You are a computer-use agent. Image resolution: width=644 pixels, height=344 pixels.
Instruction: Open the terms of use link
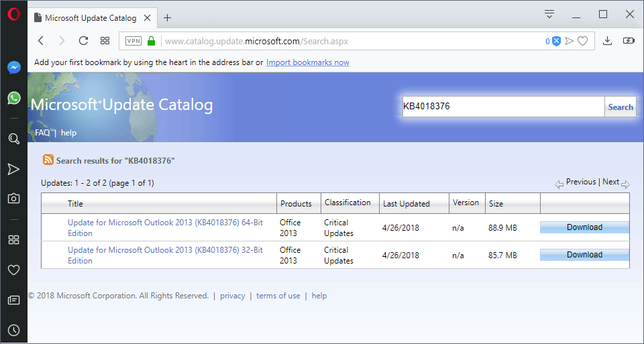tap(278, 296)
